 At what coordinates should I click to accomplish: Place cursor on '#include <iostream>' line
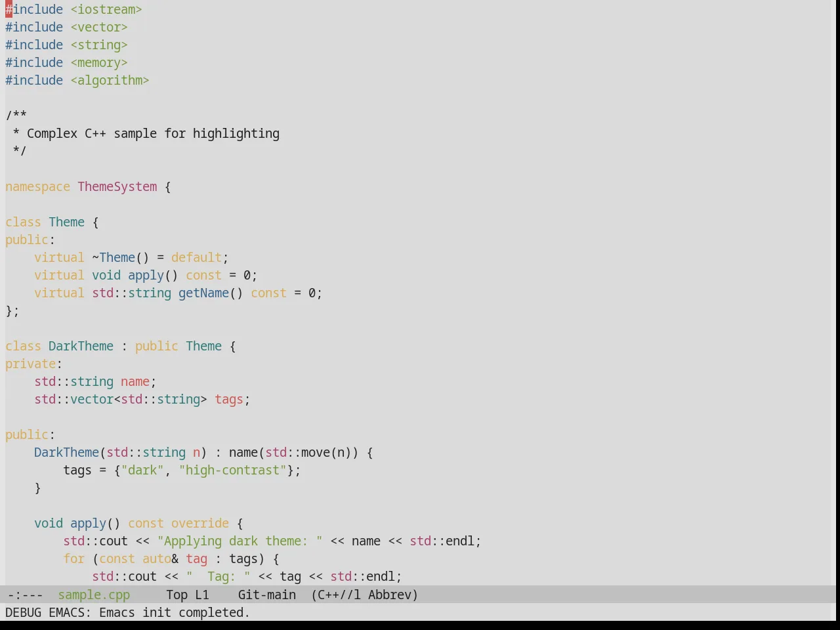click(73, 9)
